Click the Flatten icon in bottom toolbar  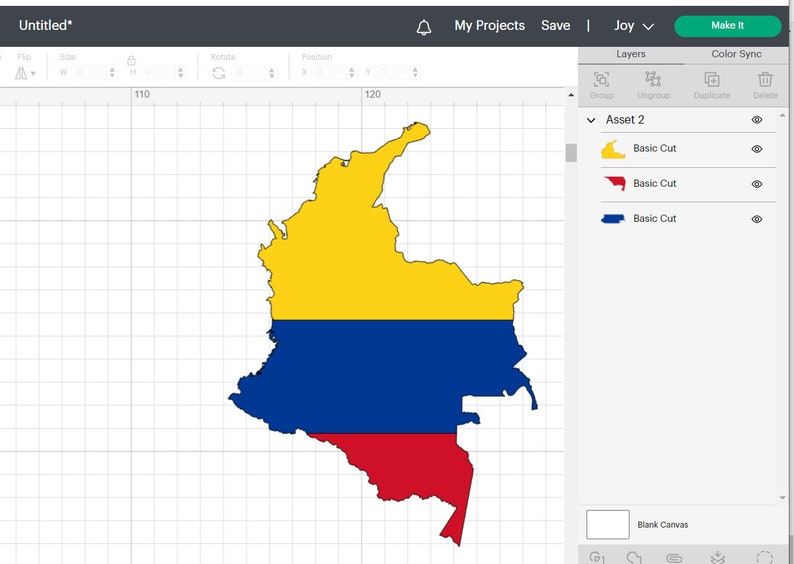tap(718, 558)
